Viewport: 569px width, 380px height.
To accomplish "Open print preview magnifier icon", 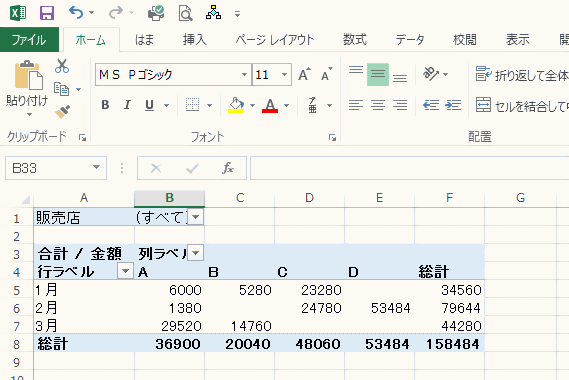I will click(x=185, y=13).
